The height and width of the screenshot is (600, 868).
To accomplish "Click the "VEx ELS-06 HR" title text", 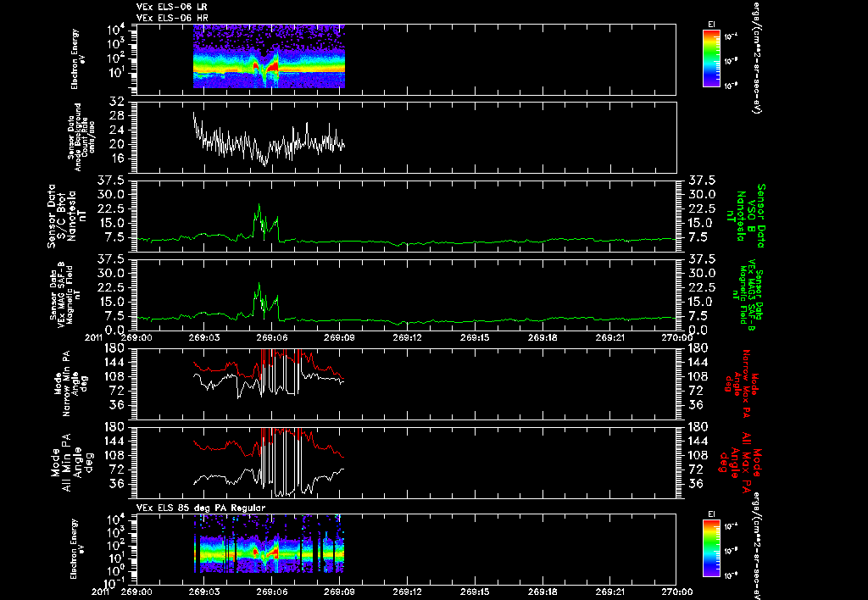I will (171, 19).
